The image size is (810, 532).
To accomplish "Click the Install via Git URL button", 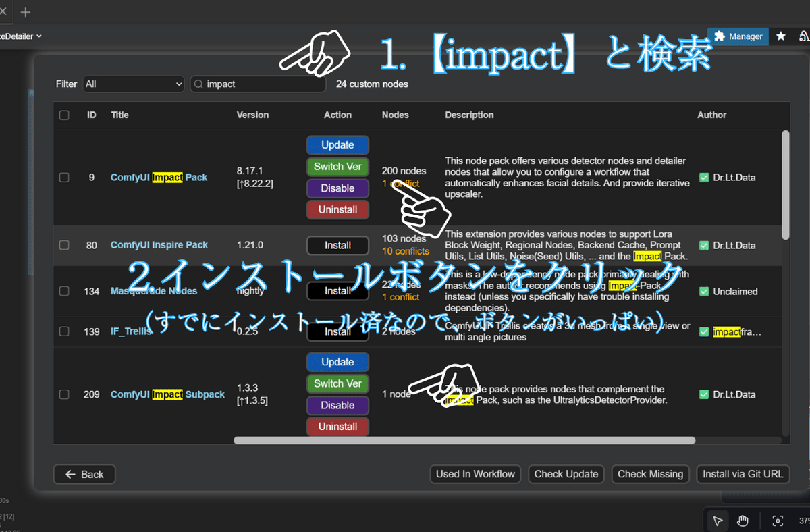I will click(x=742, y=474).
